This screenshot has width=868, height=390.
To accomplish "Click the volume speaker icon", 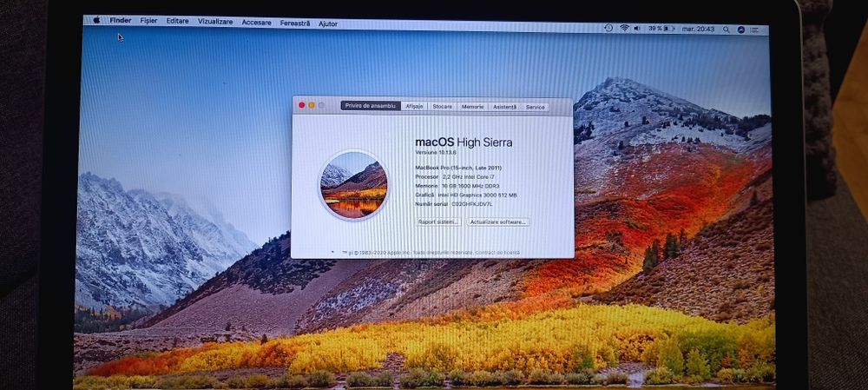I will [x=636, y=29].
